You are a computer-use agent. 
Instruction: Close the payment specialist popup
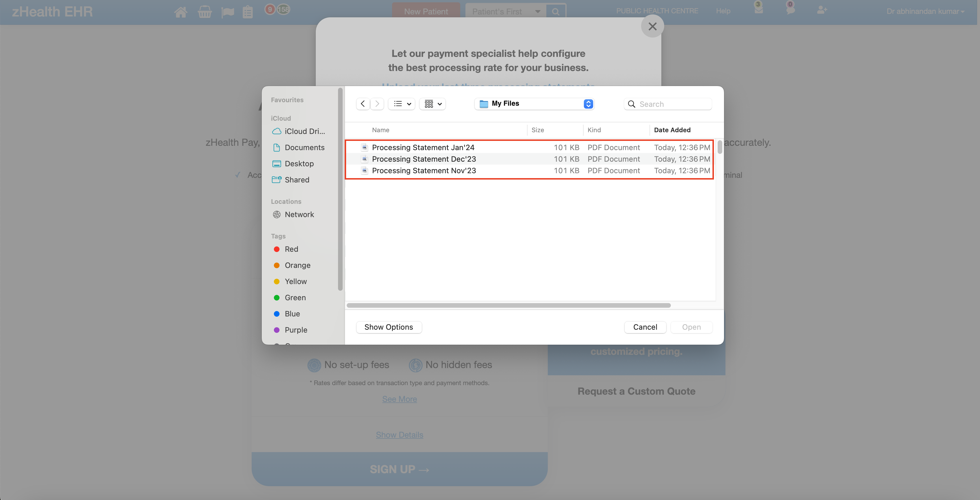pyautogui.click(x=652, y=27)
